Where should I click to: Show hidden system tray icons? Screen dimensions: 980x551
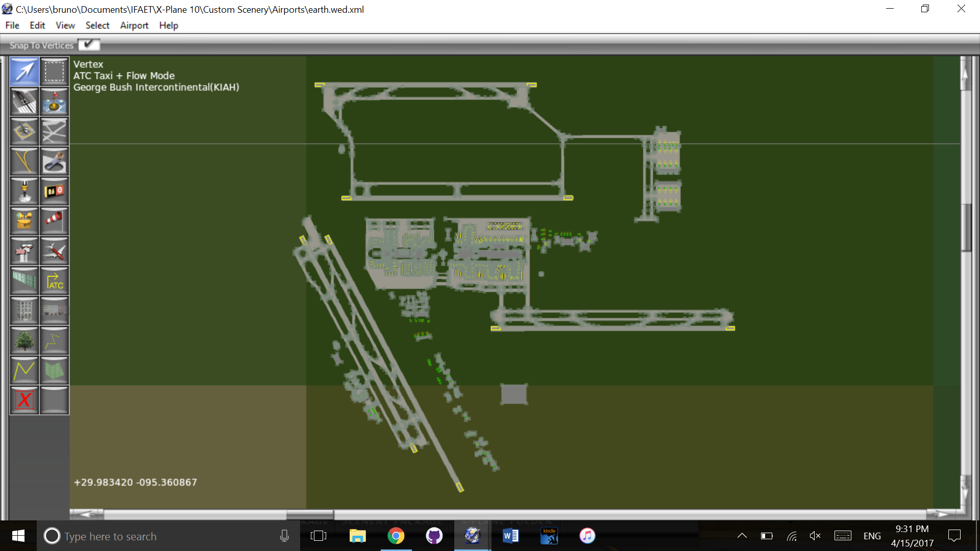tap(742, 536)
